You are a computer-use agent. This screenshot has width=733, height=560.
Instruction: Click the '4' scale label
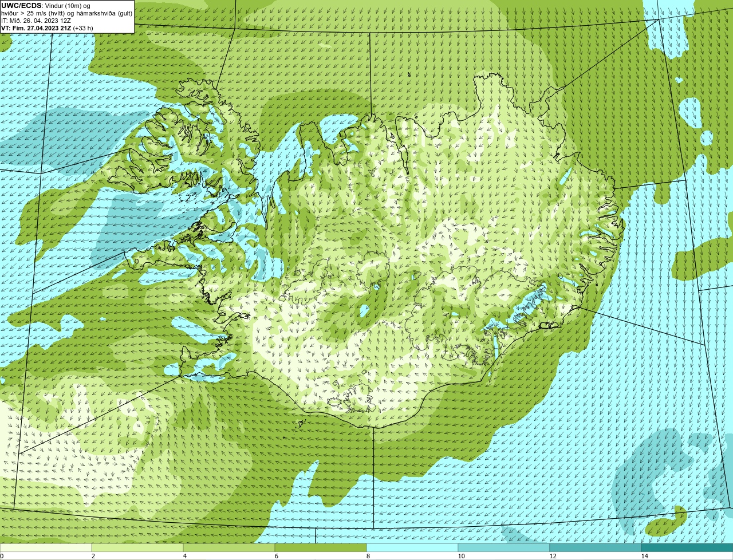[184, 556]
